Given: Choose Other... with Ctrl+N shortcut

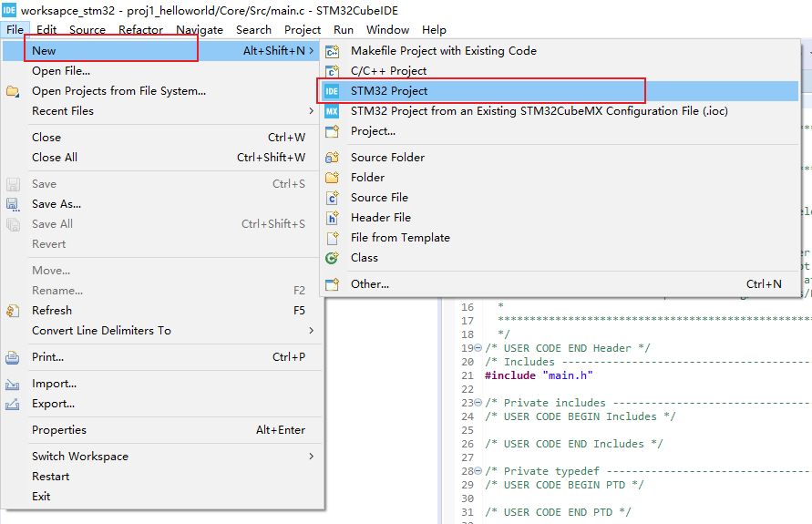Looking at the screenshot, I should [560, 284].
